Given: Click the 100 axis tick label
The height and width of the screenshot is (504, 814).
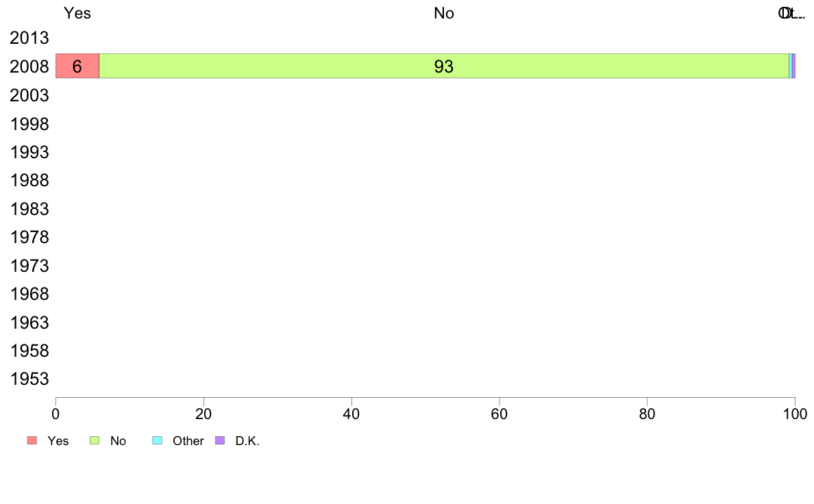Looking at the screenshot, I should pos(795,414).
